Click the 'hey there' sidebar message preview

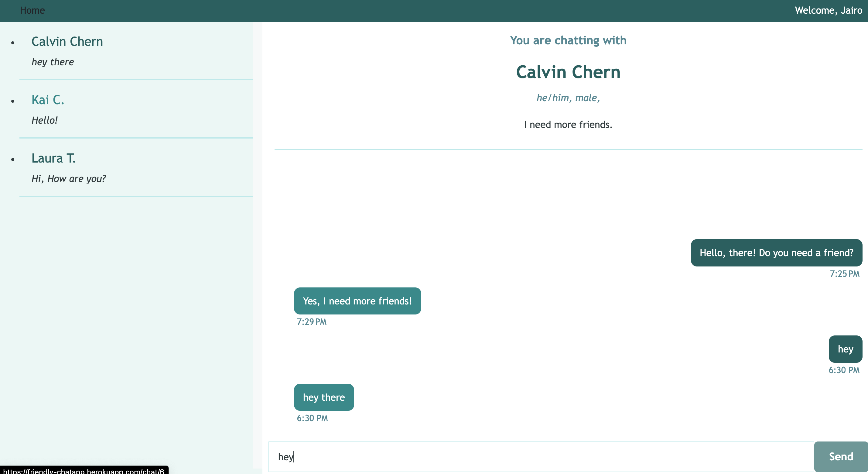(53, 62)
